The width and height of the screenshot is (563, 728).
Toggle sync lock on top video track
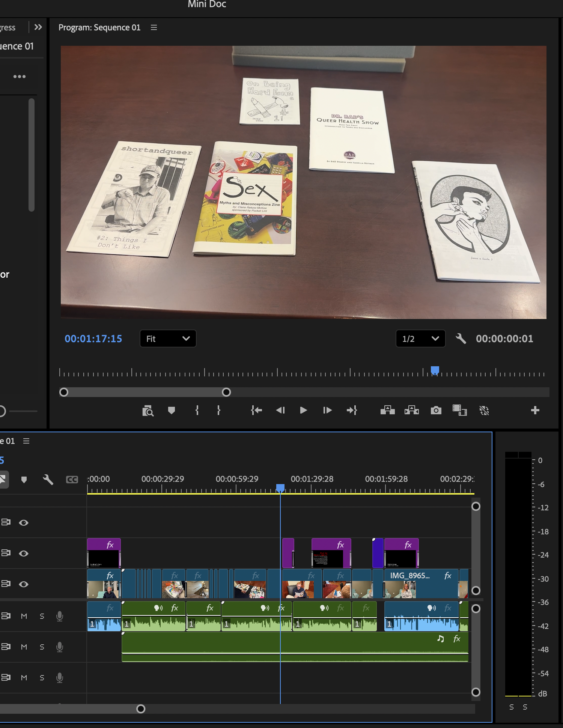(x=6, y=522)
